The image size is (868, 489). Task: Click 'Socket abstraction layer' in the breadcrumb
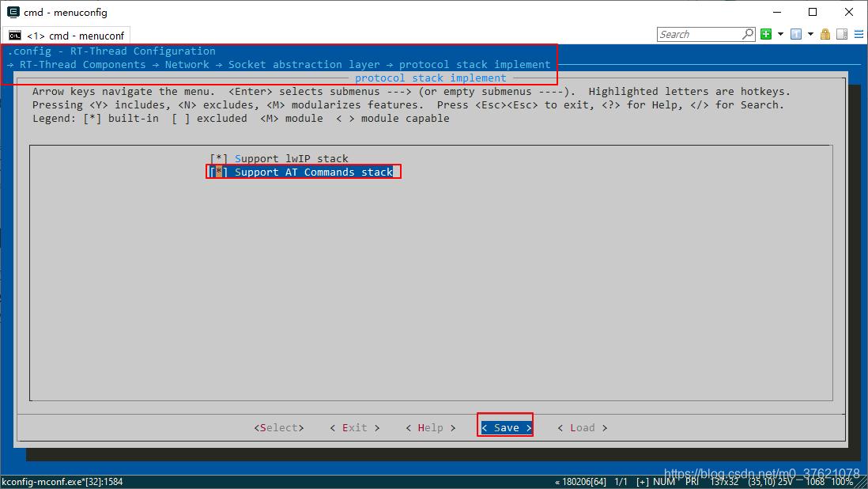(x=304, y=64)
